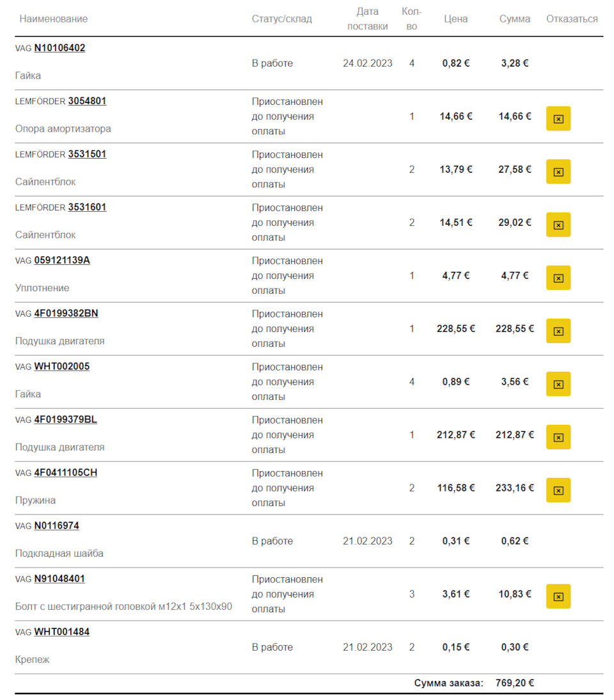Cancel Подушка двигателя 4F0199382BN item
Screen dimensions: 614x700
tap(558, 331)
